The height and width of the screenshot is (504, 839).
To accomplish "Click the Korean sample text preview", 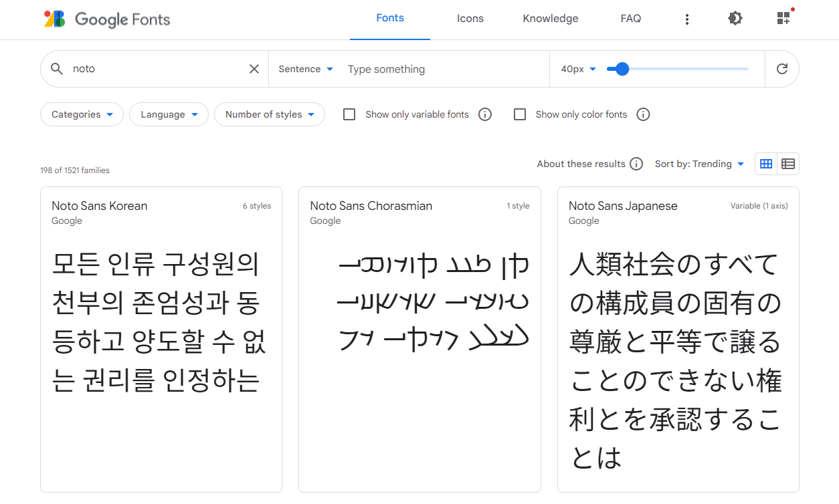I will pyautogui.click(x=159, y=322).
